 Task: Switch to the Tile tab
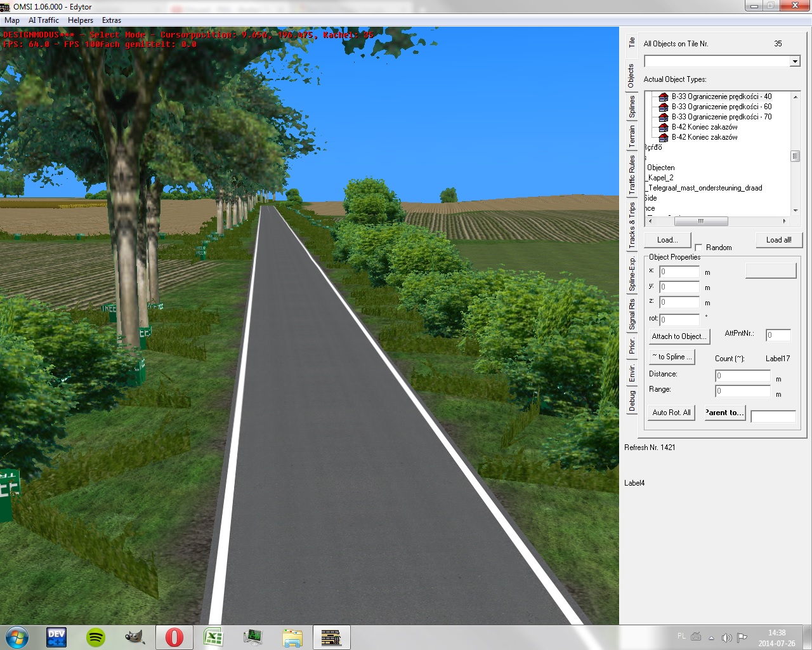(632, 43)
